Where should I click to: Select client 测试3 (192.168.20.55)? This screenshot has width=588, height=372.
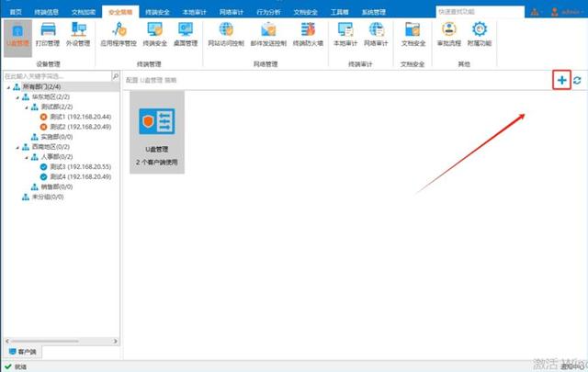pyautogui.click(x=80, y=166)
